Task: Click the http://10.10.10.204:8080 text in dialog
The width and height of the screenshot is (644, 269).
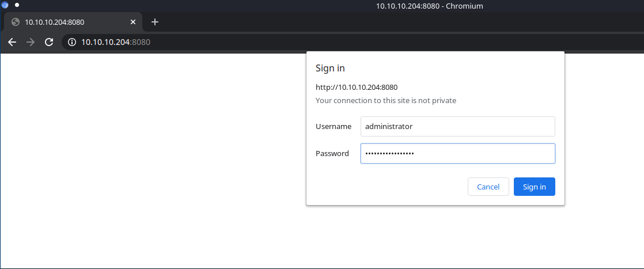Action: click(357, 88)
